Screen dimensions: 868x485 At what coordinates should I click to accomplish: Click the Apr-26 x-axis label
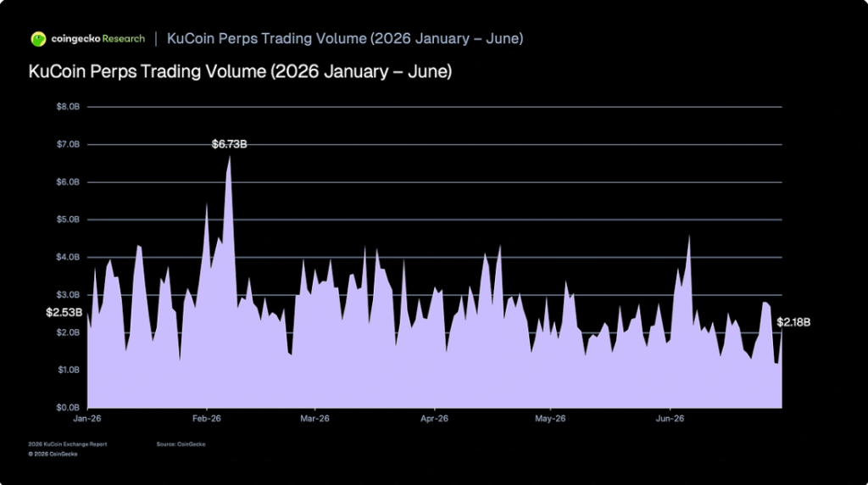point(435,419)
